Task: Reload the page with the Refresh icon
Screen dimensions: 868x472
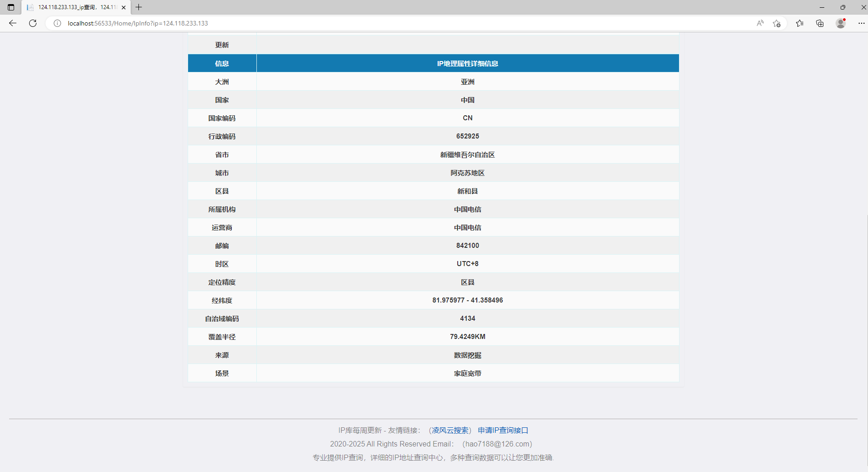Action: (x=33, y=23)
